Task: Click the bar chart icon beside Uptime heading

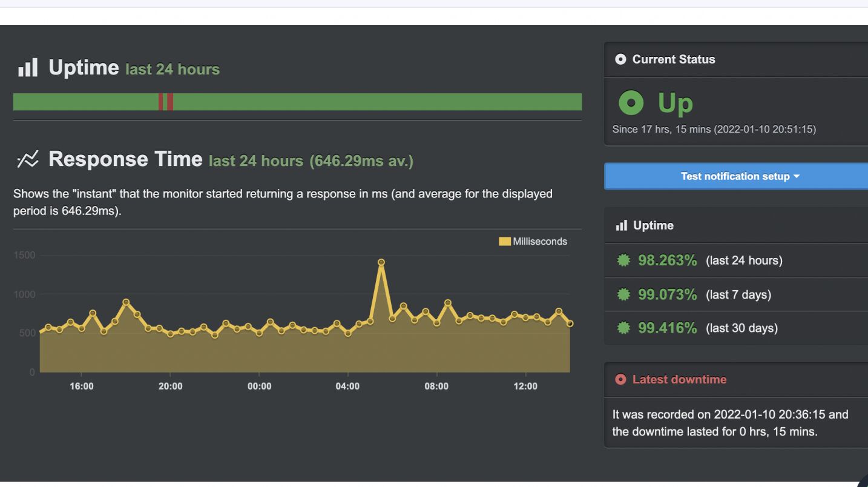Action: click(x=28, y=68)
